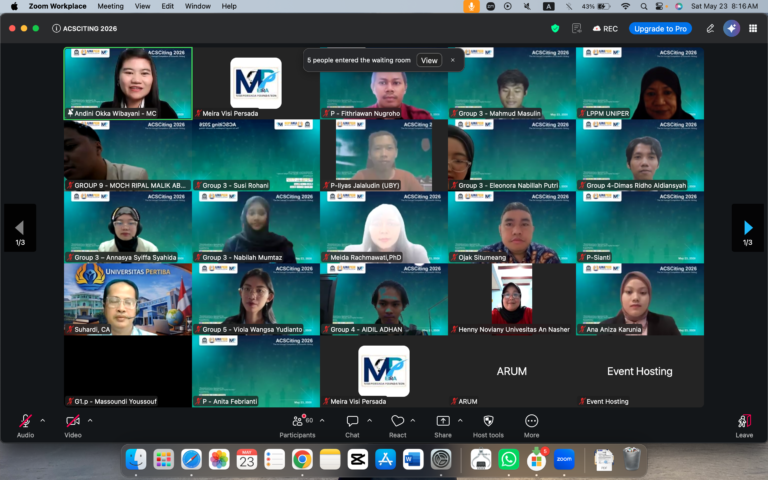This screenshot has height=480, width=768.
Task: Open the green encryption shield icon
Action: click(555, 28)
